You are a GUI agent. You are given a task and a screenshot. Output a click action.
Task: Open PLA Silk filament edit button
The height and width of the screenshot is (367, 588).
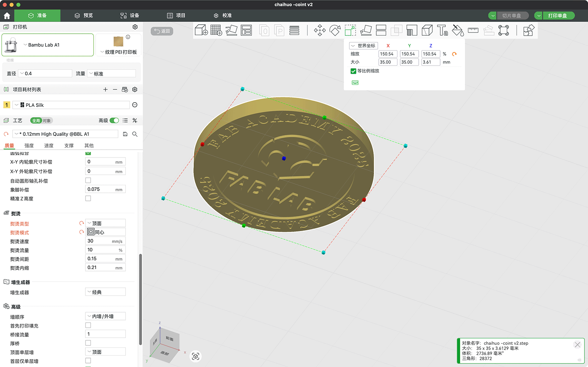coord(135,105)
